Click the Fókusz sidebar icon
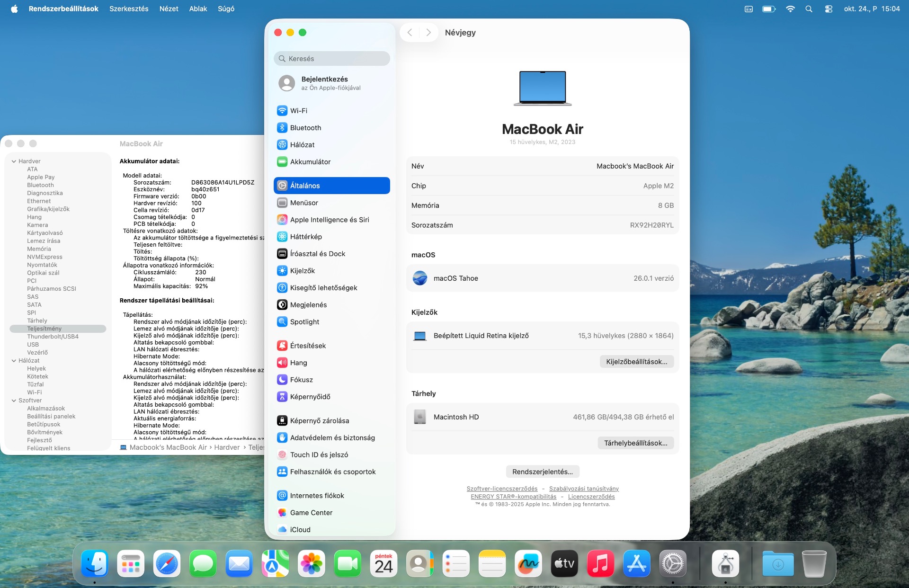The width and height of the screenshot is (909, 588). tap(282, 380)
